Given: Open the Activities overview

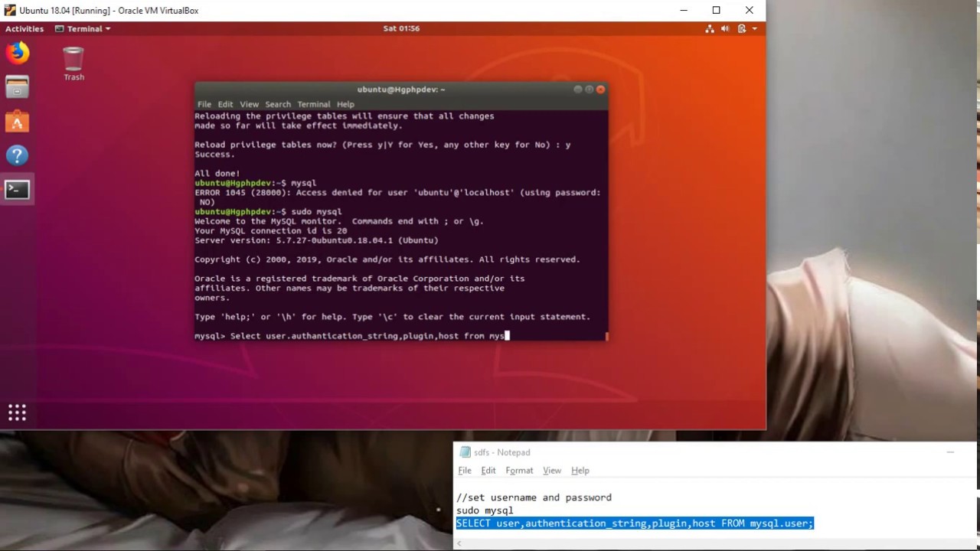Looking at the screenshot, I should click(x=24, y=28).
